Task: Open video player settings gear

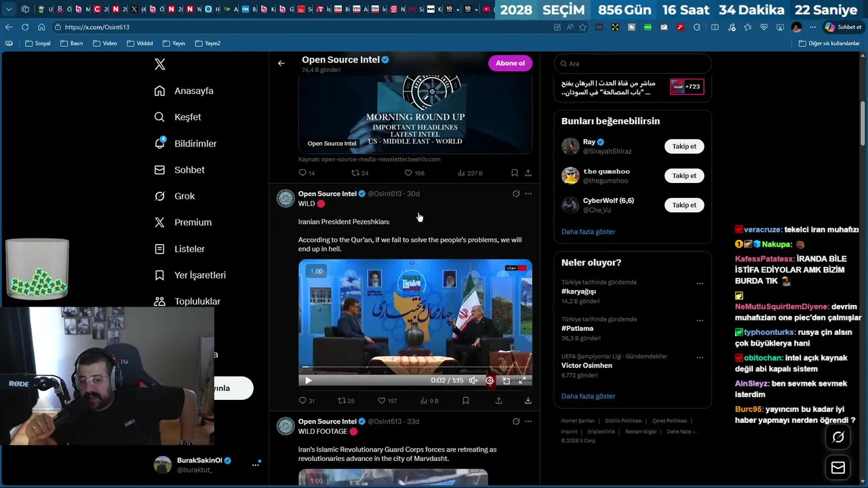Action: (x=490, y=381)
